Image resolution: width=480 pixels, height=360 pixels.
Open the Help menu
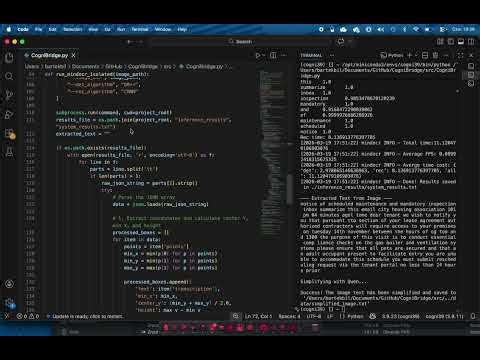(182, 29)
